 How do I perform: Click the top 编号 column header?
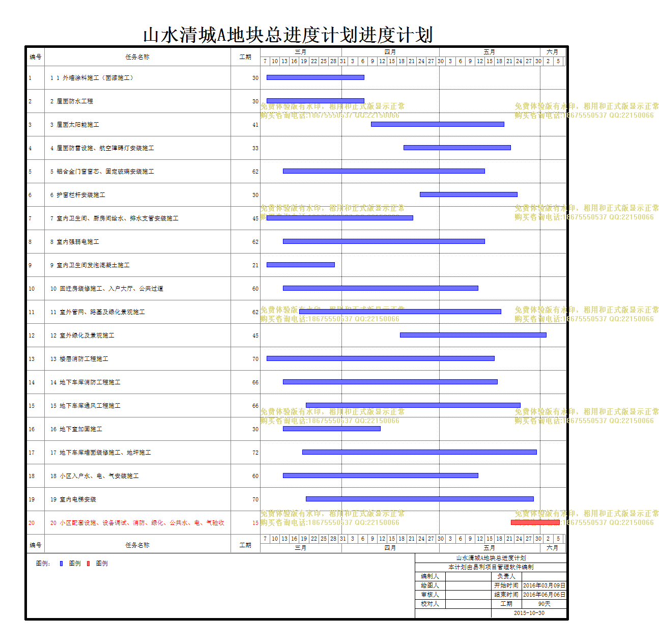pyautogui.click(x=36, y=57)
